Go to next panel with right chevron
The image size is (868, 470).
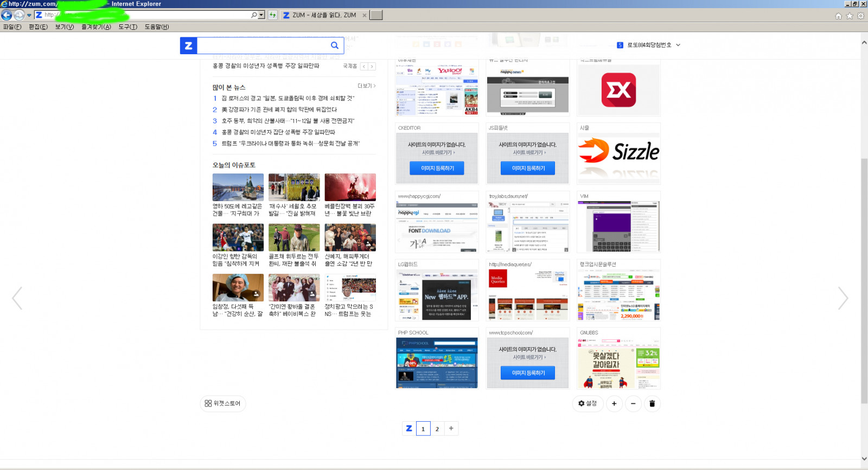click(x=843, y=298)
